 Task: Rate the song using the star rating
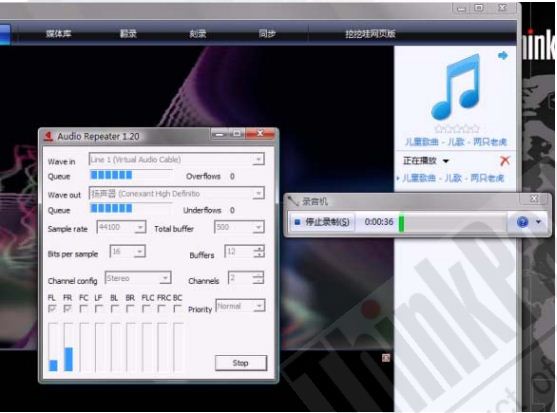pos(457,128)
